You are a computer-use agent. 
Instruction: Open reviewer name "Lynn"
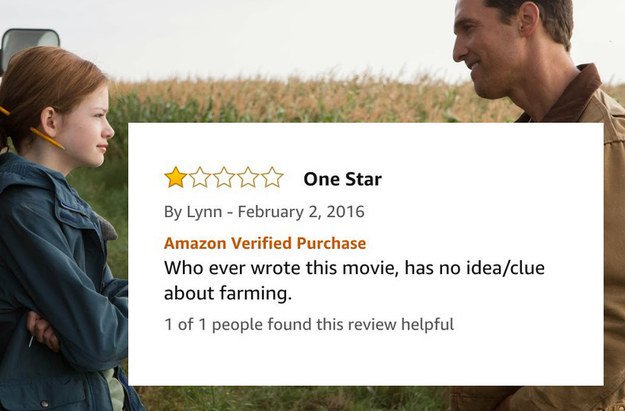pos(204,212)
